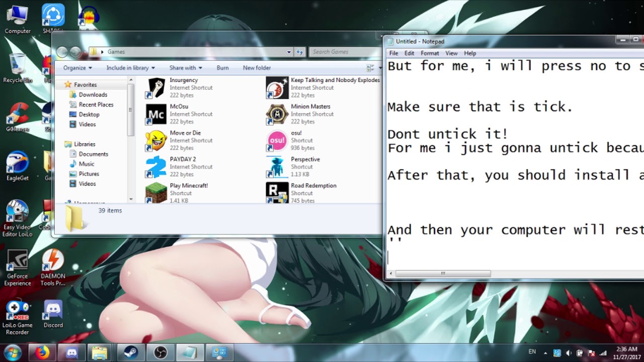Expand the Games breadcrumb path arrow
The image size is (644, 362).
[103, 52]
